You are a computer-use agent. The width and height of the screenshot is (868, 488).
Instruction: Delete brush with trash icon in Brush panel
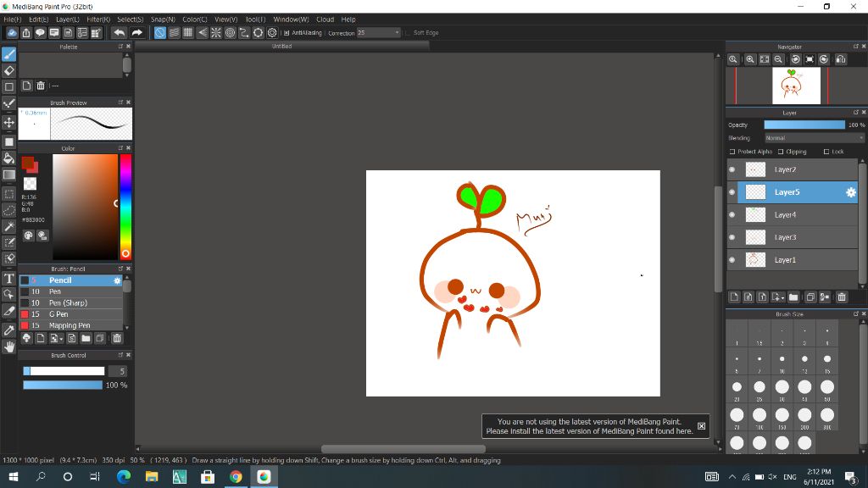point(117,338)
